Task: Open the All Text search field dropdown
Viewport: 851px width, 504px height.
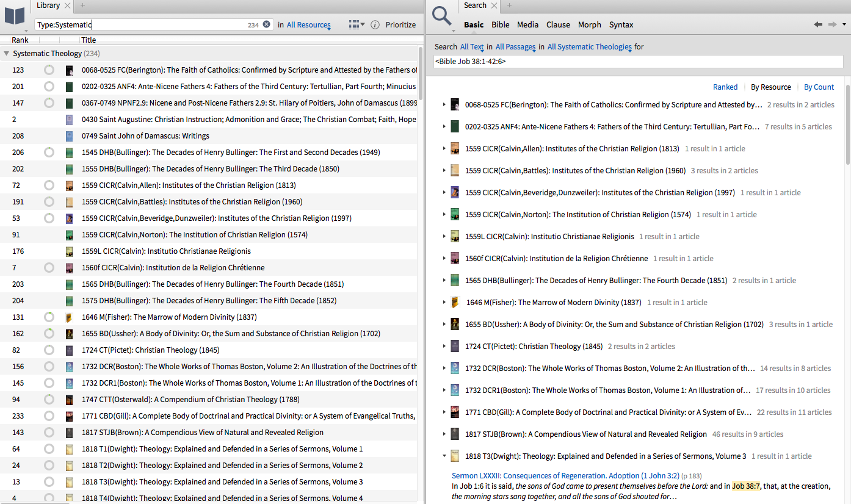Action: [472, 47]
